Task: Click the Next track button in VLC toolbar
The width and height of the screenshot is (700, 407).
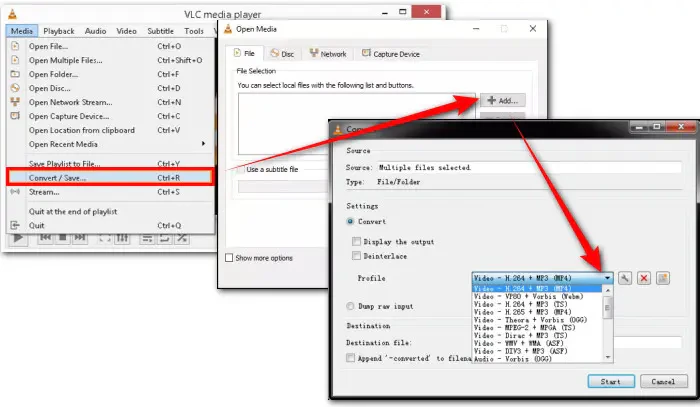Action: click(x=80, y=238)
